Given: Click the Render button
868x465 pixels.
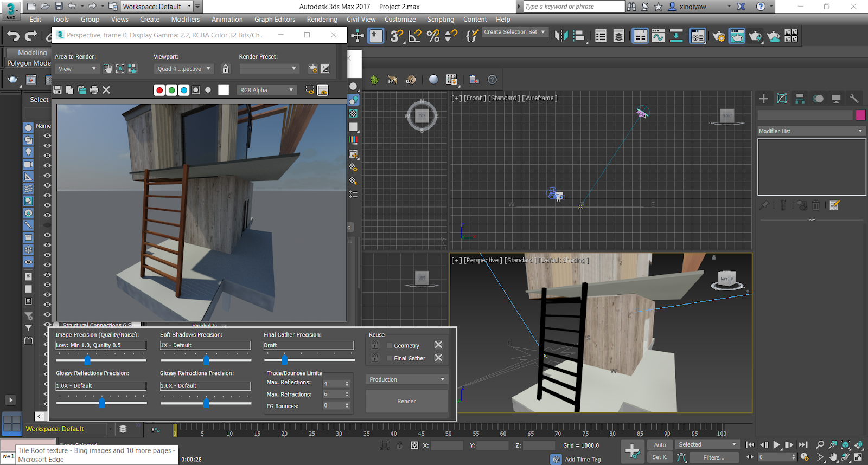Looking at the screenshot, I should click(x=406, y=401).
